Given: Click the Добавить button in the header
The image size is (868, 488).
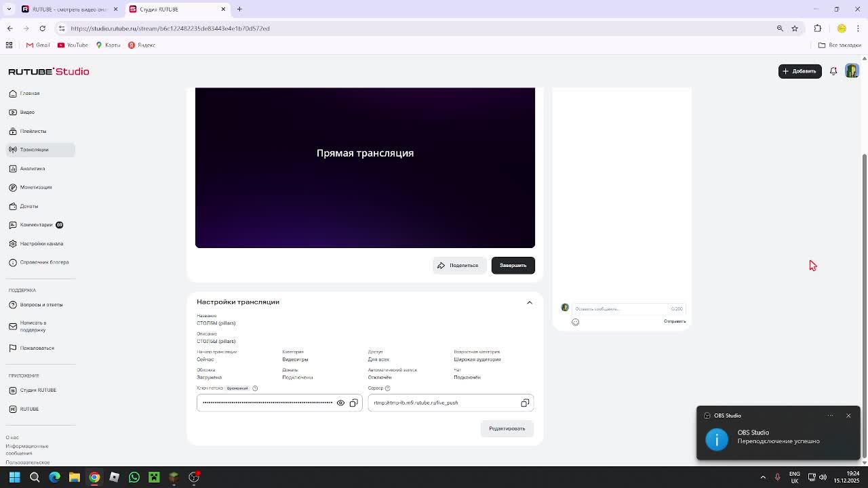Looking at the screenshot, I should point(800,71).
